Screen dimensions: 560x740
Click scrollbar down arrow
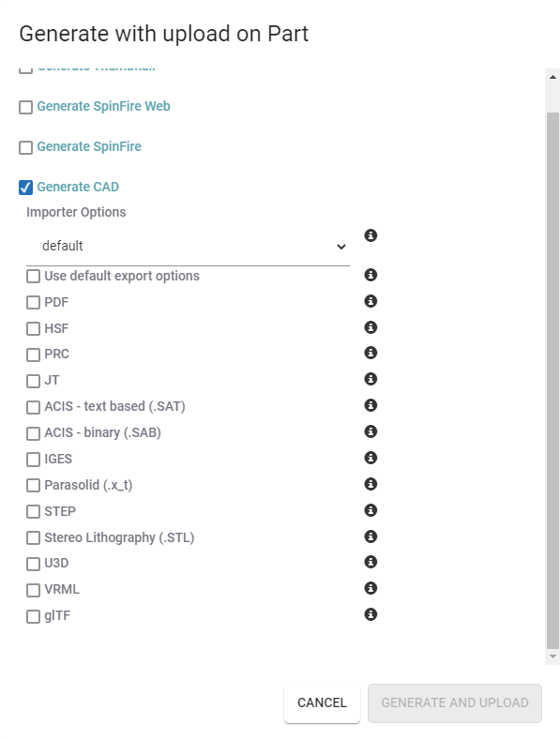[552, 657]
